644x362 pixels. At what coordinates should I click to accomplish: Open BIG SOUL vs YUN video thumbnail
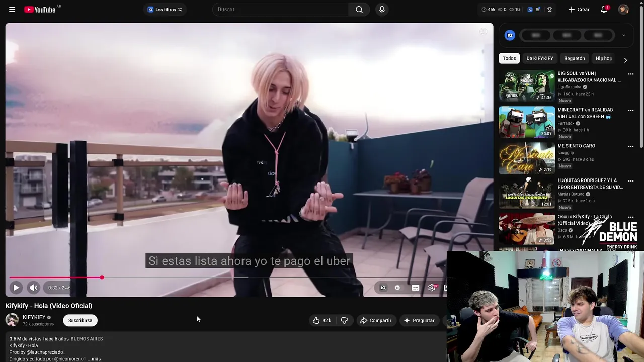(x=527, y=85)
